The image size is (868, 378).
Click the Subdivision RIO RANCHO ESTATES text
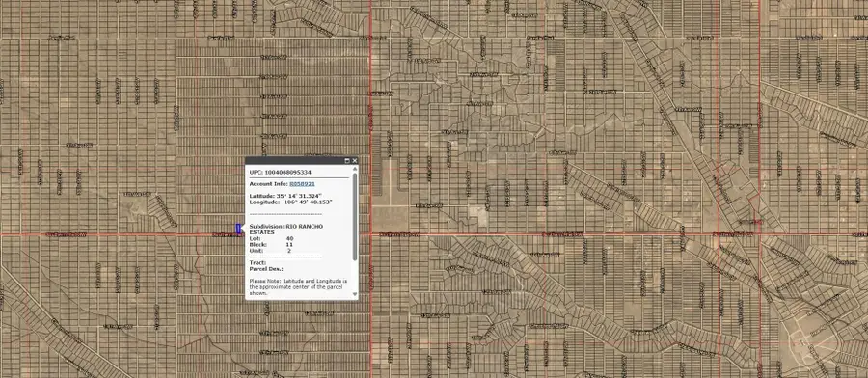pos(286,229)
